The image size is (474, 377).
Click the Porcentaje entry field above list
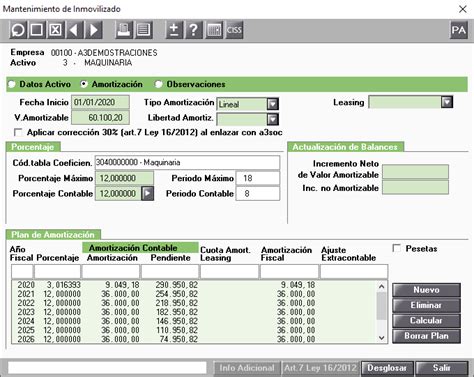(x=57, y=272)
